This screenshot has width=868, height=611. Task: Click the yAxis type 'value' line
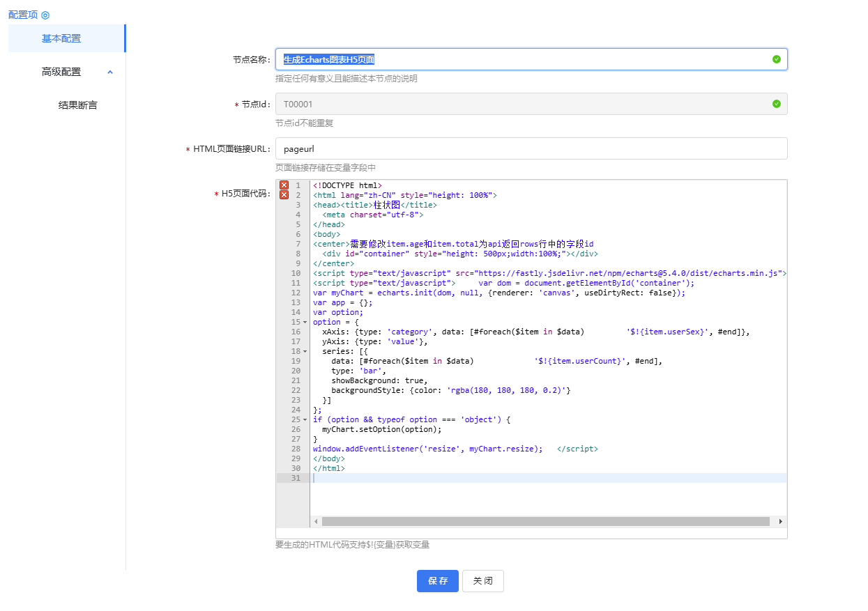pos(375,341)
